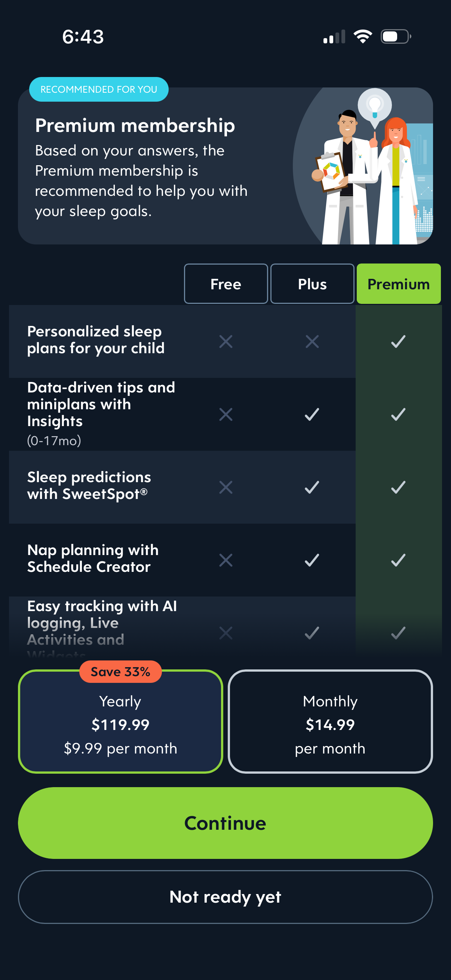Tap the Not ready yet button
Screen dimensions: 451x980
[225, 897]
